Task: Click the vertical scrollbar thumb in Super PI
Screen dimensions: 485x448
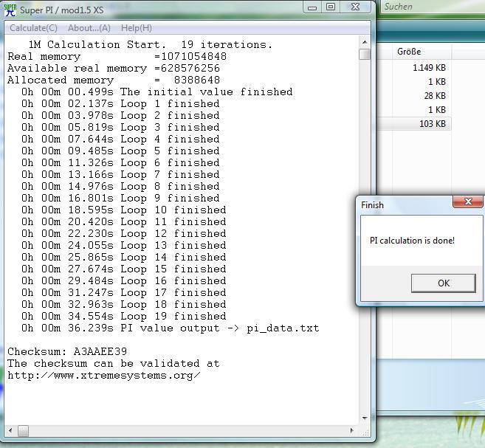Action: point(365,54)
